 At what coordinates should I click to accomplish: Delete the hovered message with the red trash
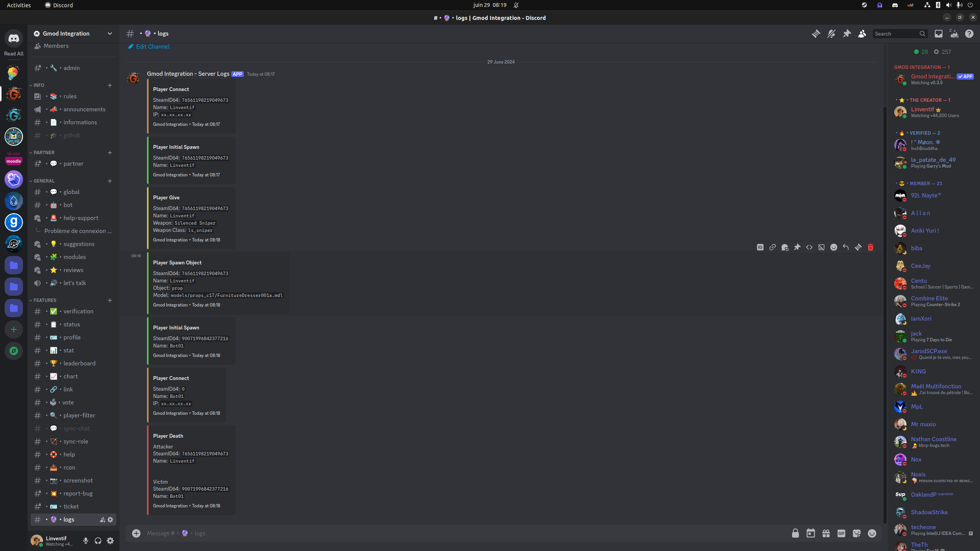tap(871, 247)
